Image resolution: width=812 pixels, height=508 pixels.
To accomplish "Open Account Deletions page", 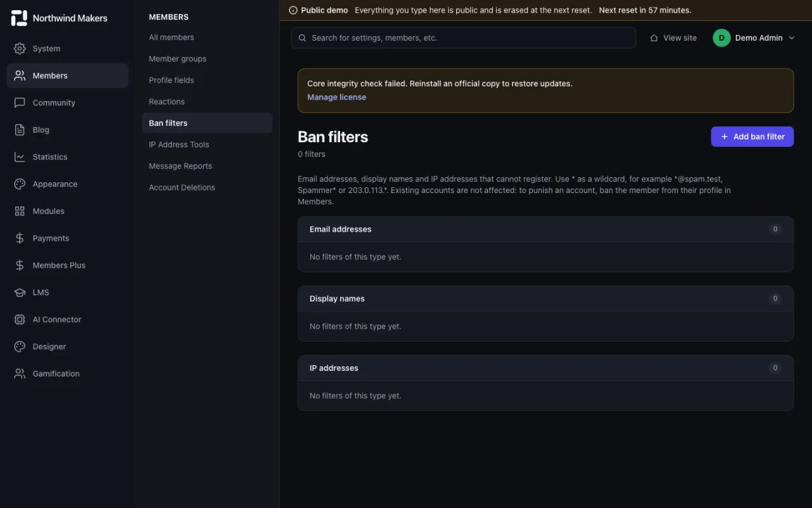I will (207, 187).
